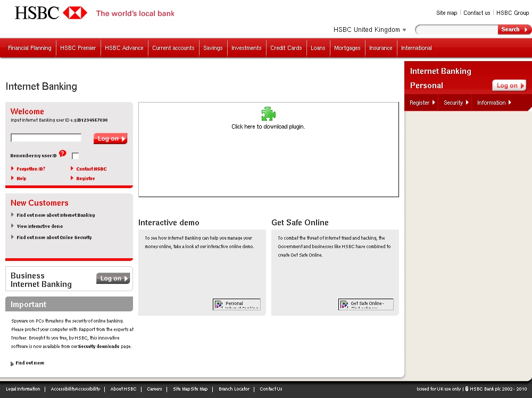Screen dimensions: 532x398
Task: Click the Business Internet Banking Log on button
Action: click(113, 278)
